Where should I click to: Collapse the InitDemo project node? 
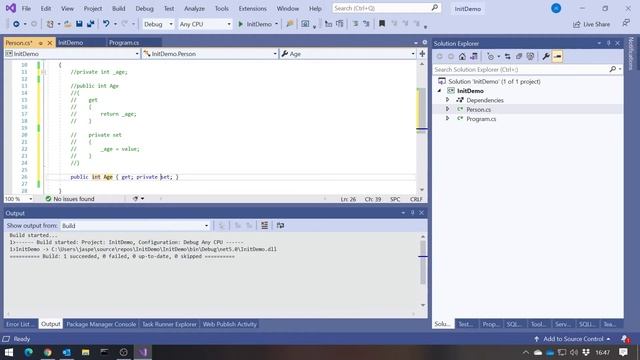click(440, 91)
